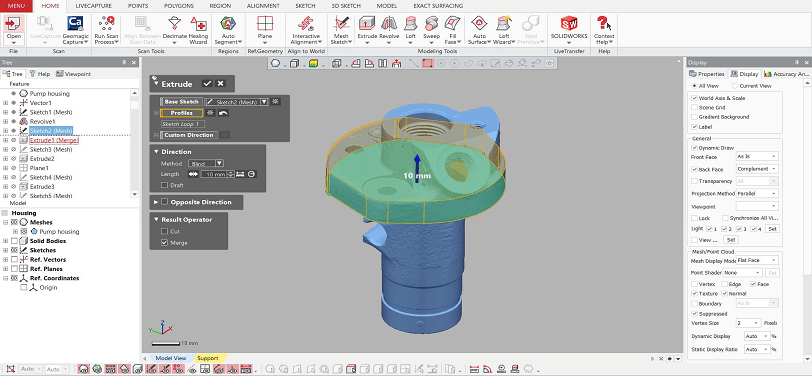Select Pump housing under Meshes

click(59, 232)
